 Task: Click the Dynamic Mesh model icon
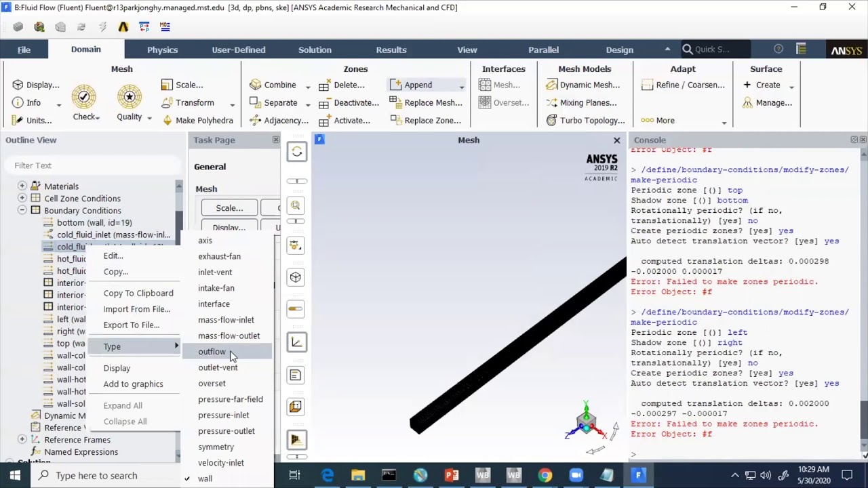(552, 85)
